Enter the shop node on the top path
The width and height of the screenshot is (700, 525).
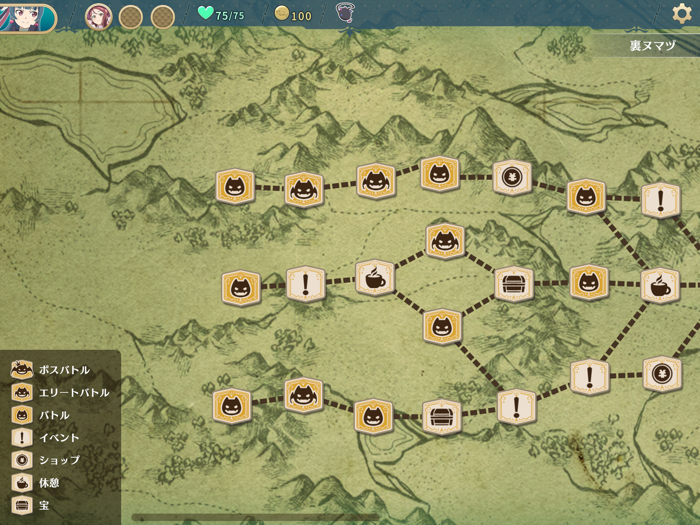(x=512, y=178)
